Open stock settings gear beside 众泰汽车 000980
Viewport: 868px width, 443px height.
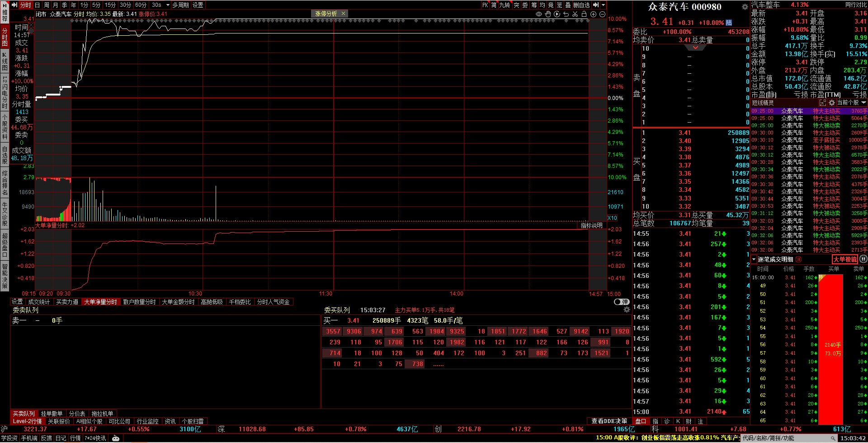[745, 7]
